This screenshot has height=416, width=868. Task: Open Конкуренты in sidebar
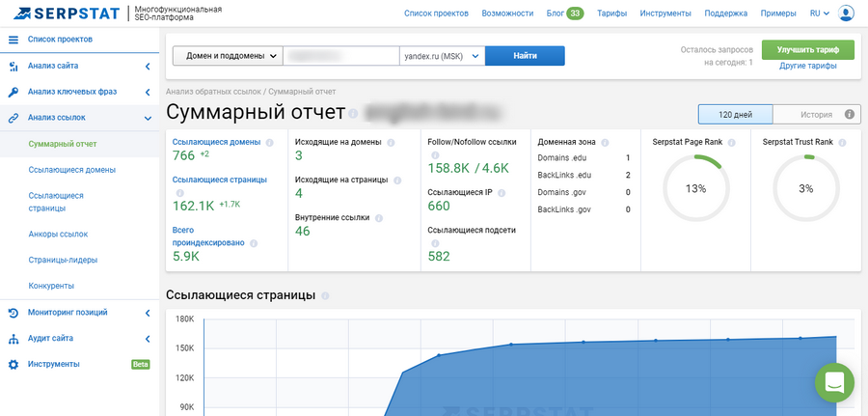click(x=51, y=286)
